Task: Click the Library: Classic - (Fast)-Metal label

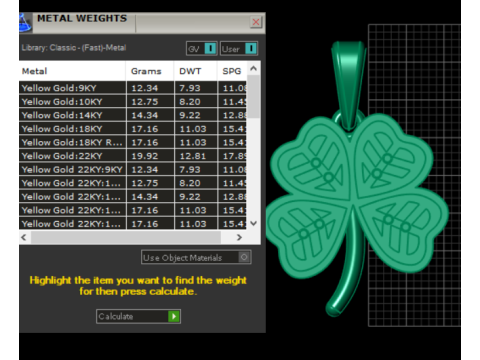Action: coord(74,48)
